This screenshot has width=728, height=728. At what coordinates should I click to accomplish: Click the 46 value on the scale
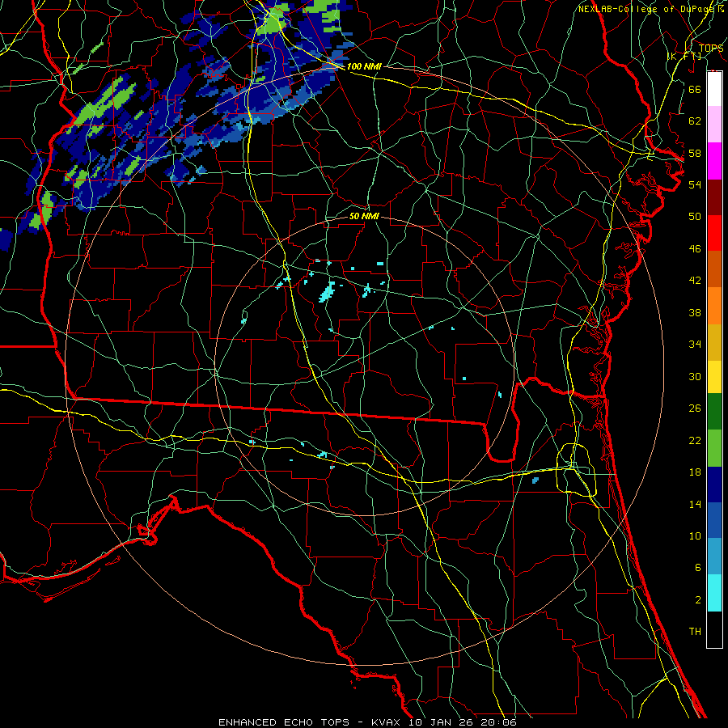(695, 249)
